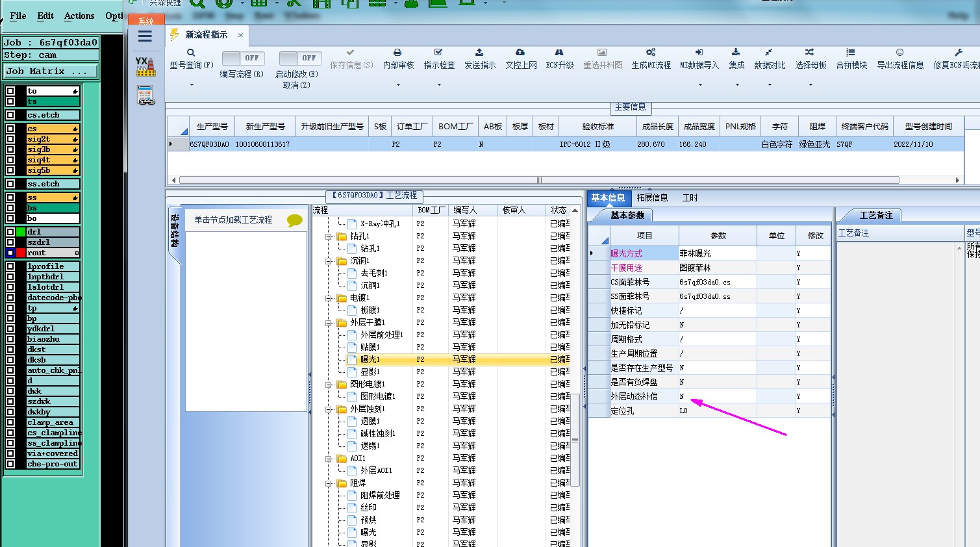Viewport: 980px width, 547px height.
Task: Click the lightning icon on 新流程指示 tab
Action: (175, 34)
